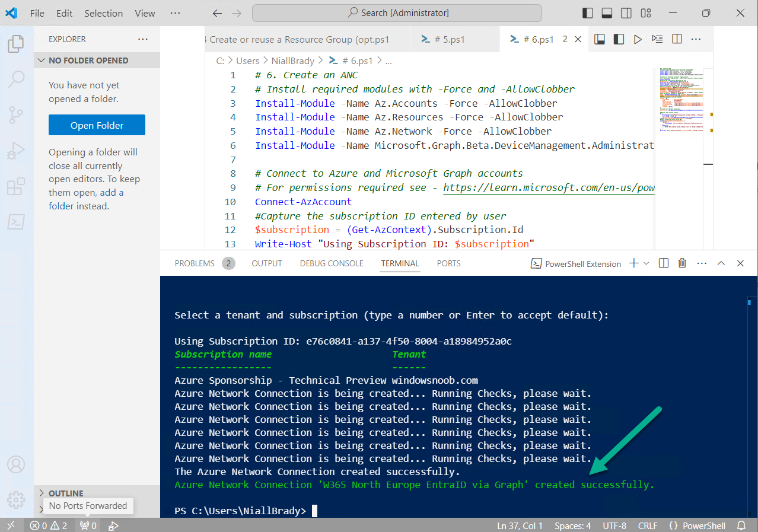Open the Selection menu

[103, 13]
